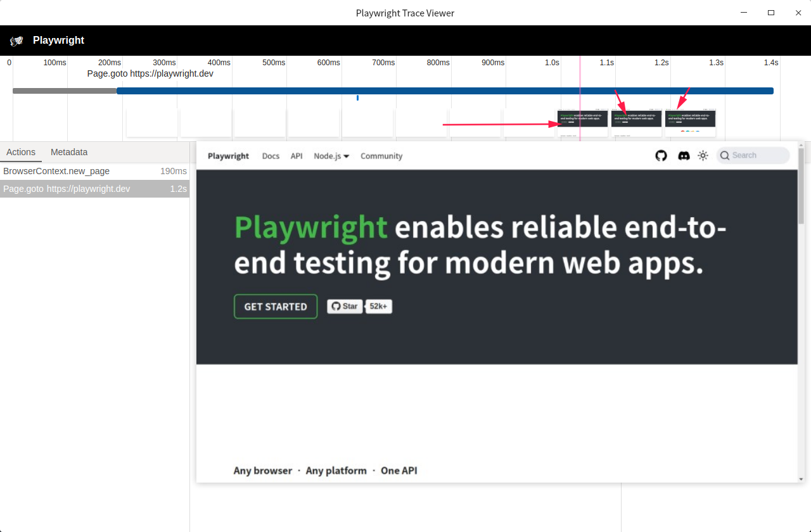
Task: Click the "1.2s" duration value
Action: (x=179, y=189)
